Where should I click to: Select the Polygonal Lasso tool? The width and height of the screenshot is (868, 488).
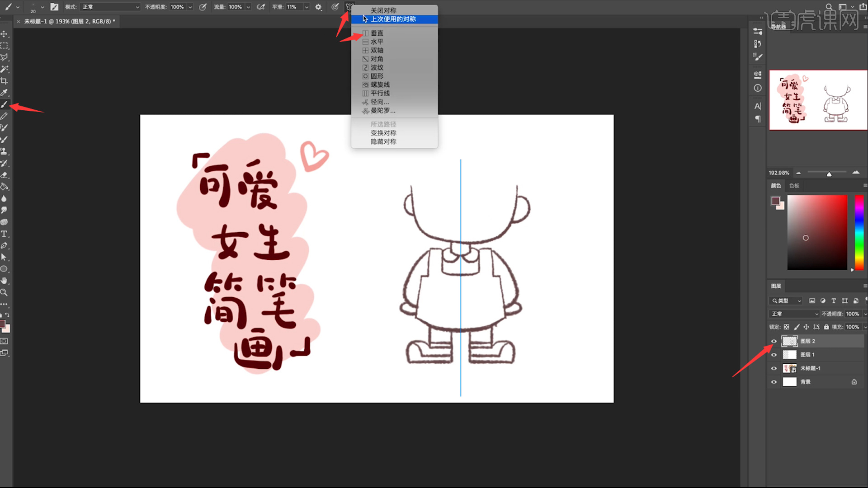[x=4, y=57]
